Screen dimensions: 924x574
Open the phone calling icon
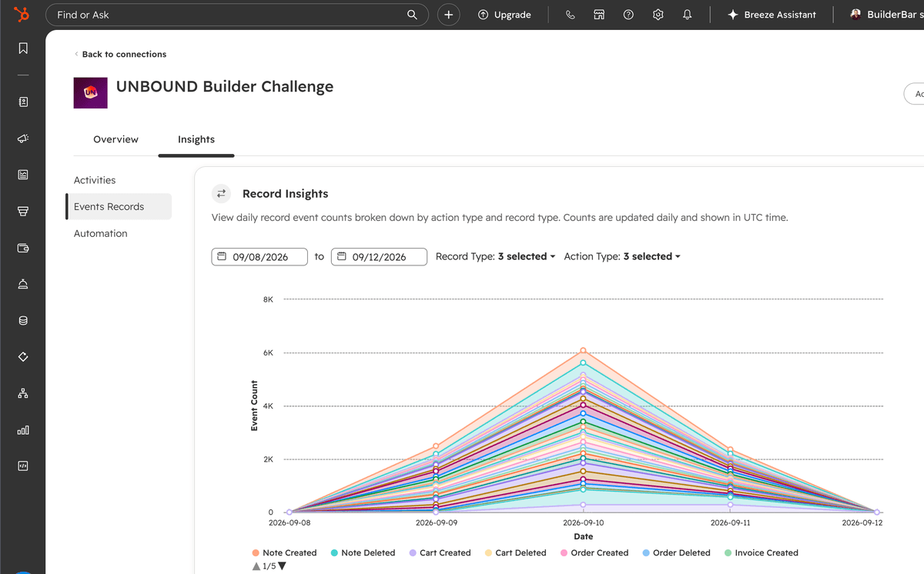click(570, 15)
